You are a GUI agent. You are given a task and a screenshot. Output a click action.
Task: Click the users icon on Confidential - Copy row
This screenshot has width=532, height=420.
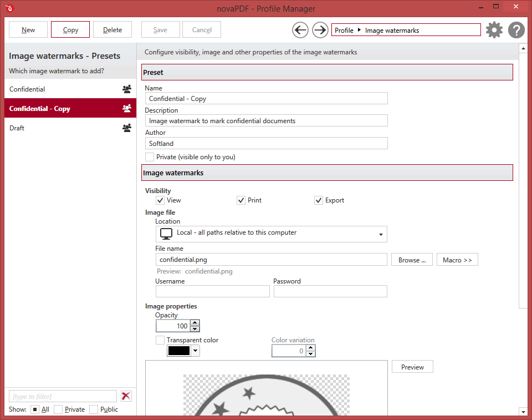click(127, 108)
